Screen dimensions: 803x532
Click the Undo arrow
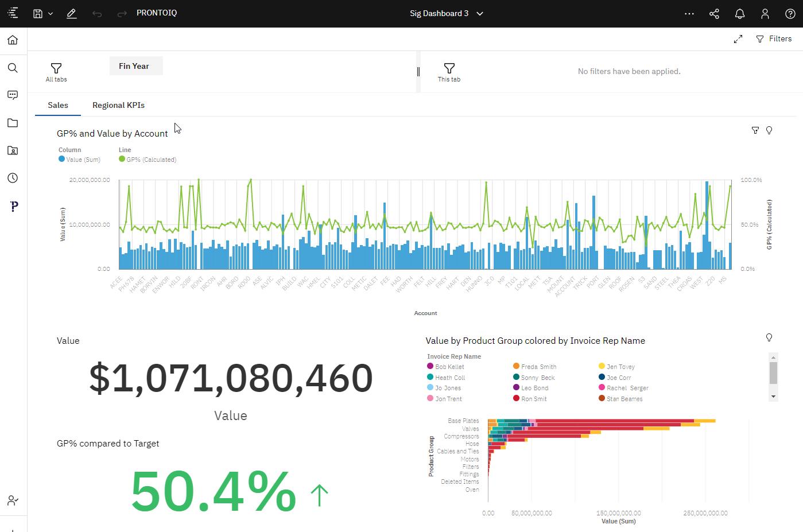tap(97, 13)
